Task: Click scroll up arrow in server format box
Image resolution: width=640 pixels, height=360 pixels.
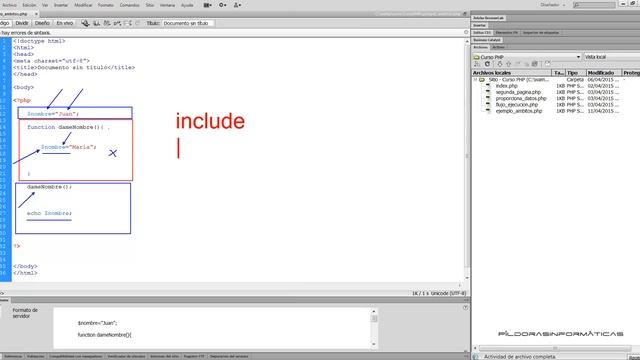Action: coord(374,311)
